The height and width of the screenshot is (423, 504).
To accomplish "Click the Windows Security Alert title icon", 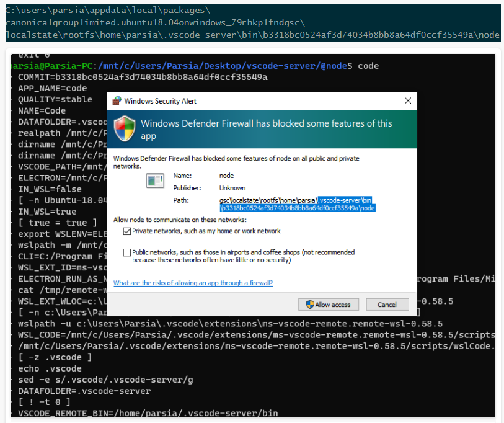I will (x=117, y=100).
